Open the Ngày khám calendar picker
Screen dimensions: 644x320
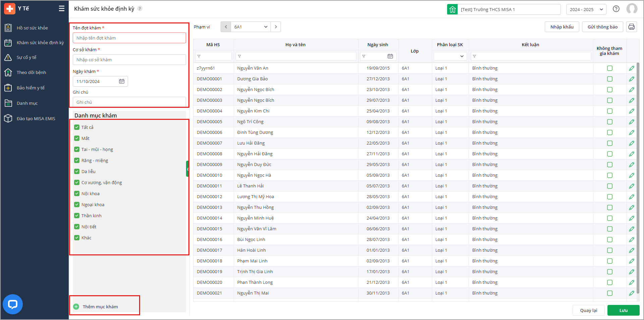pyautogui.click(x=122, y=81)
